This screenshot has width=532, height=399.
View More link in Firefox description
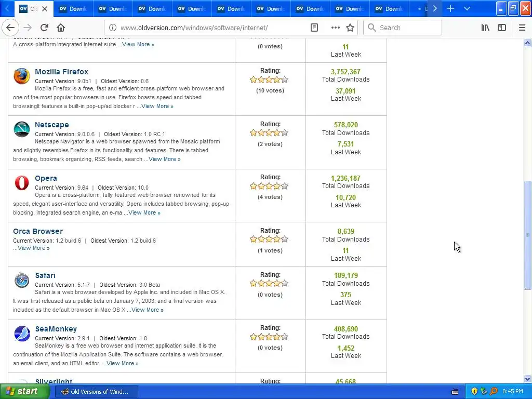pyautogui.click(x=157, y=106)
